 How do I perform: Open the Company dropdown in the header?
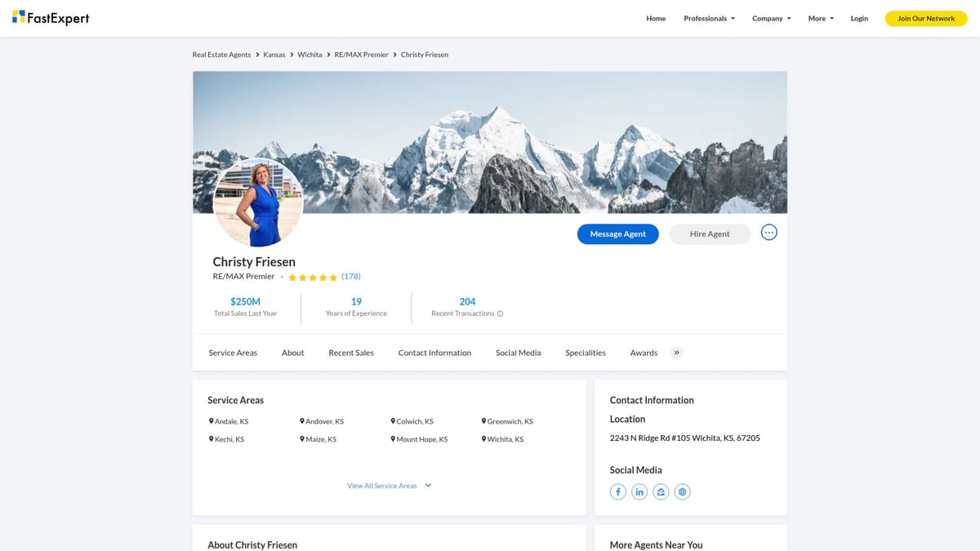(771, 18)
